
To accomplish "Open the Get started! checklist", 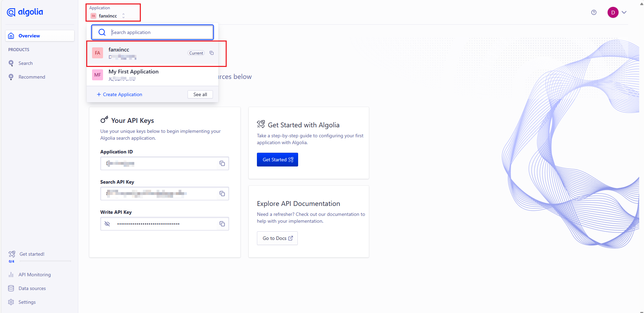I will pos(32,254).
